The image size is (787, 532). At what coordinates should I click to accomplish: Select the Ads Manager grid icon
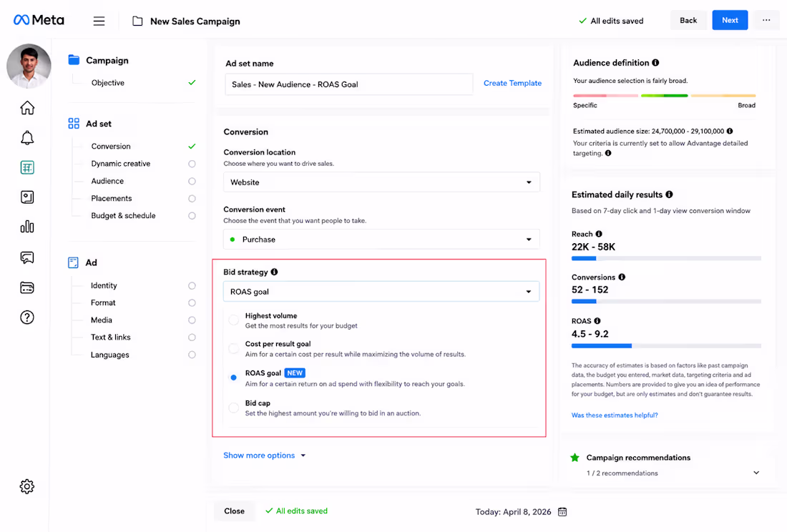[27, 167]
